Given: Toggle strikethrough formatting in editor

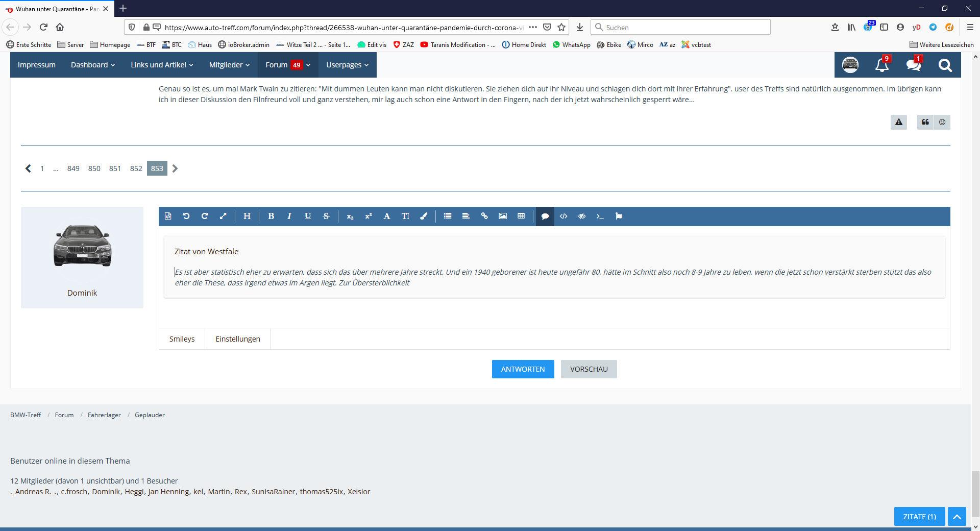Looking at the screenshot, I should point(326,216).
